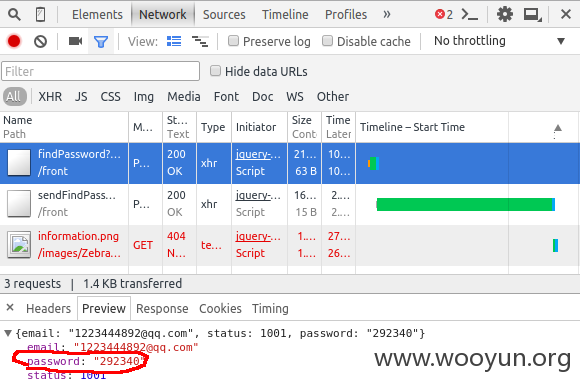Click the inspect element magnifier icon
580x387 pixels.
pos(14,14)
